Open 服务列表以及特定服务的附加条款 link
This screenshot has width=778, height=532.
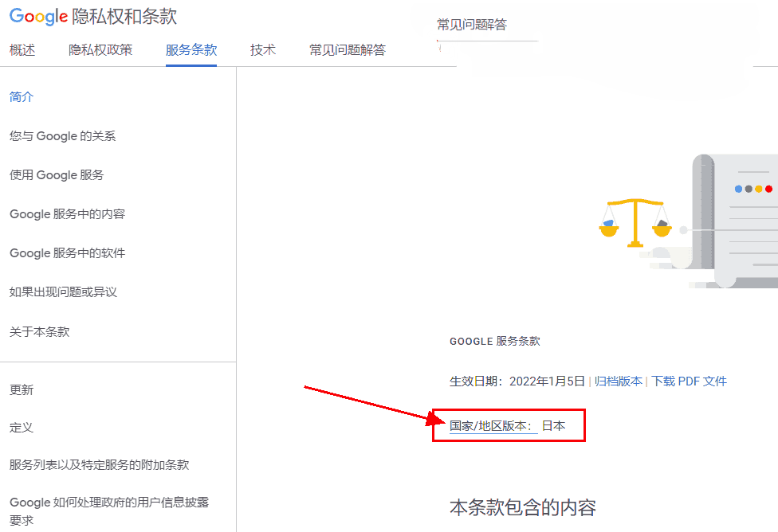pyautogui.click(x=100, y=465)
